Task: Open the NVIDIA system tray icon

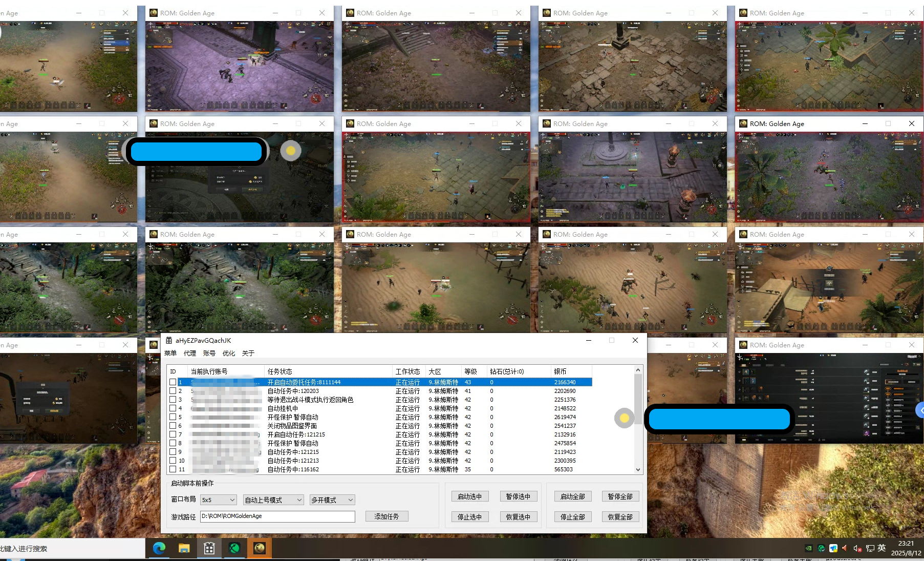Action: click(x=808, y=548)
